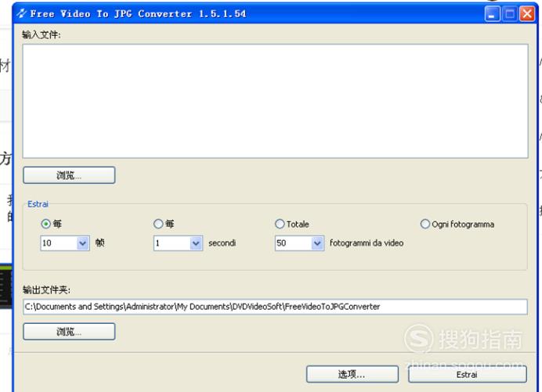The height and width of the screenshot is (392, 542).
Task: Click the 输入文件 label
Action: [x=42, y=34]
